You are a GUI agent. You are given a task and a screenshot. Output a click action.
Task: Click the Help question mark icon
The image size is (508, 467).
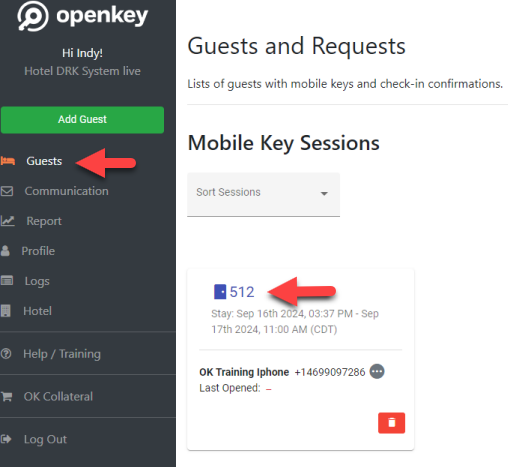pos(6,354)
